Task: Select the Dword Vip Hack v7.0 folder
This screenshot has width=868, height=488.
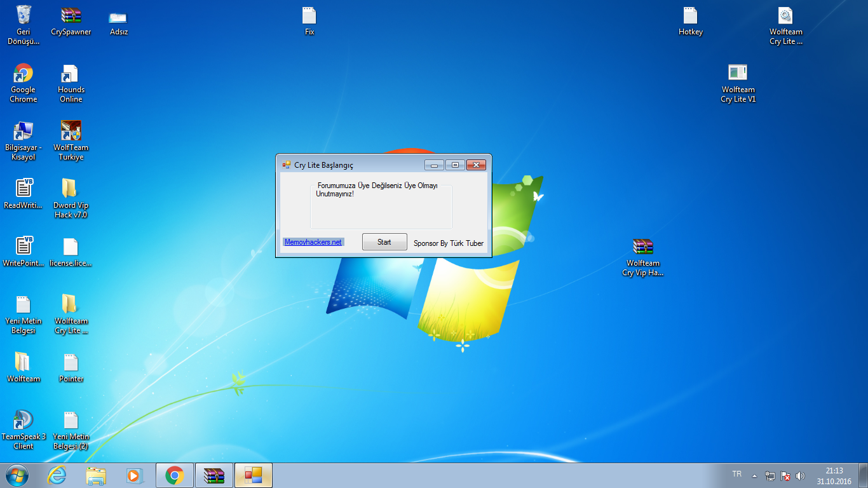Action: pos(71,199)
